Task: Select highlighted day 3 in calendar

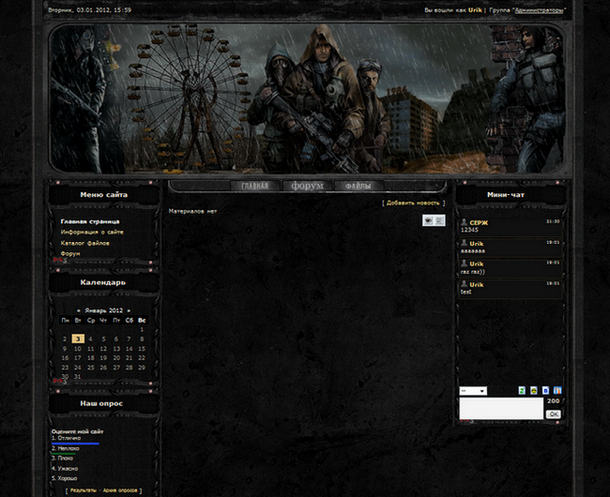Action: [x=78, y=339]
